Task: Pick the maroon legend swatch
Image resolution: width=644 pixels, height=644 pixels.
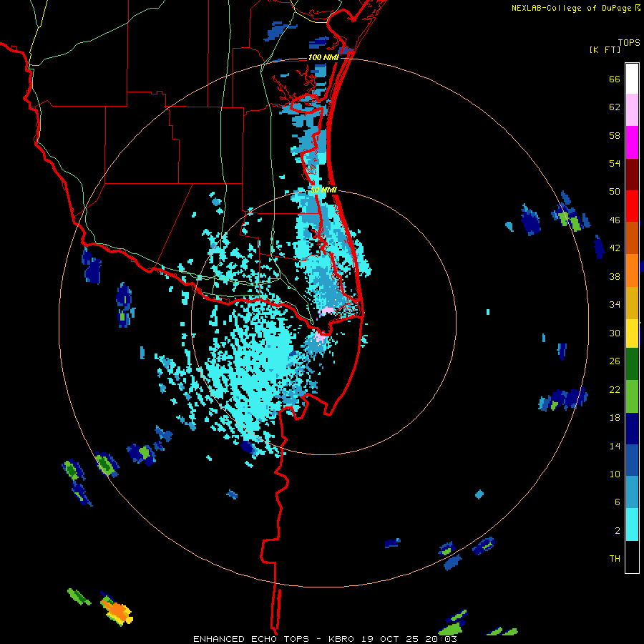Action: click(632, 175)
